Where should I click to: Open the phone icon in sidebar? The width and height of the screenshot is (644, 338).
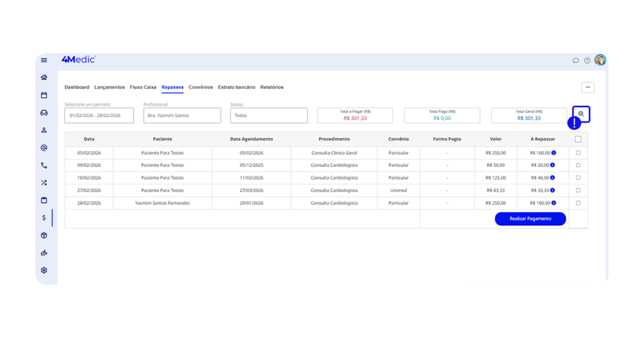pyautogui.click(x=44, y=166)
